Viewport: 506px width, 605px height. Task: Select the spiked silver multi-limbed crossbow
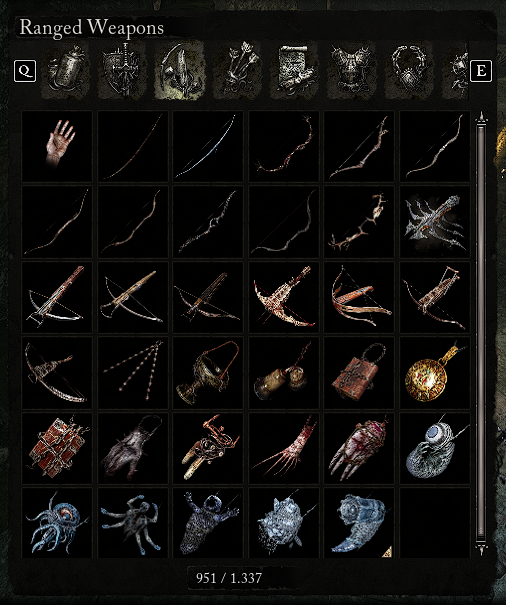point(435,222)
